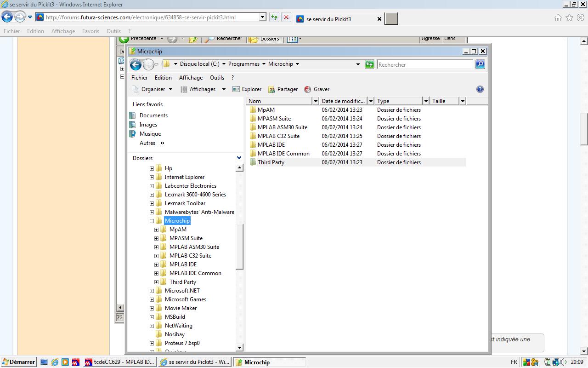Open Edition menu in Microchip window
Screen dimensions: 588x368
163,78
